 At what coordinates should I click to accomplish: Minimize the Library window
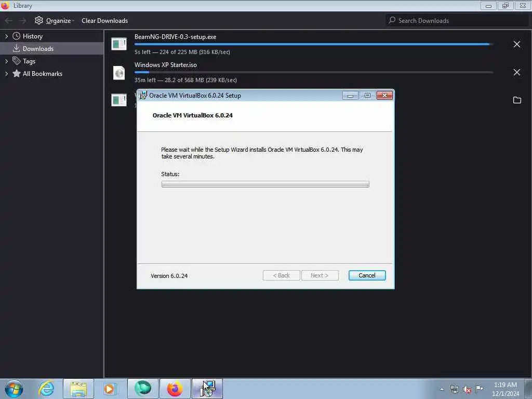tap(488, 6)
